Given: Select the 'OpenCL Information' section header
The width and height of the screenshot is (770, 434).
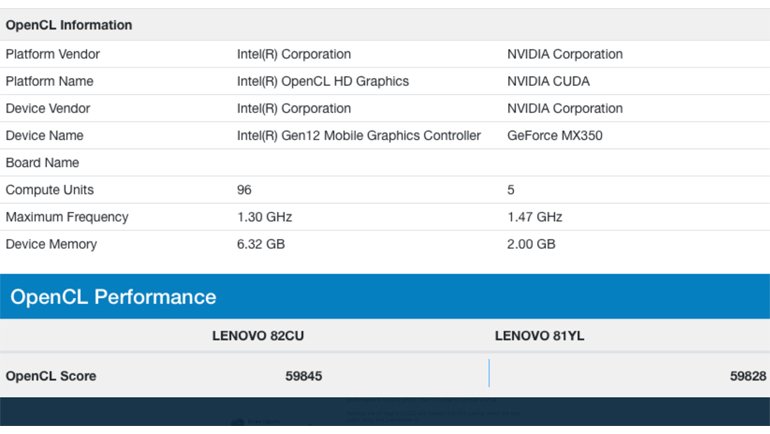Looking at the screenshot, I should point(69,25).
